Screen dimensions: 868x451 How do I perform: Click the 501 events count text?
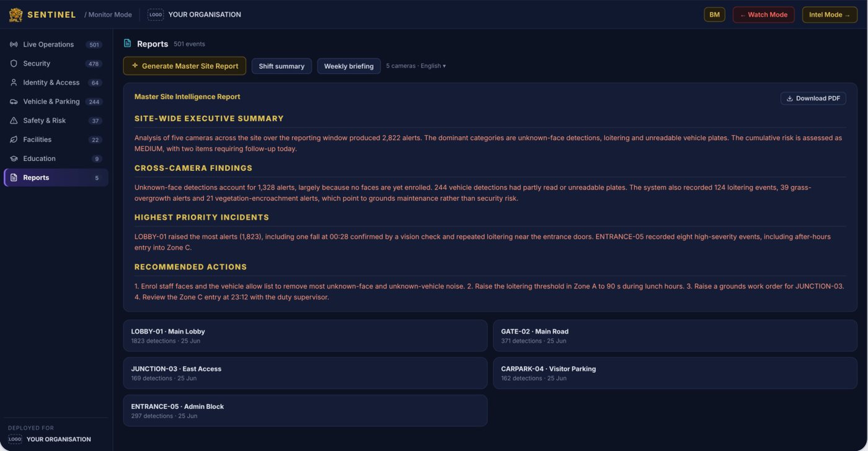(189, 44)
